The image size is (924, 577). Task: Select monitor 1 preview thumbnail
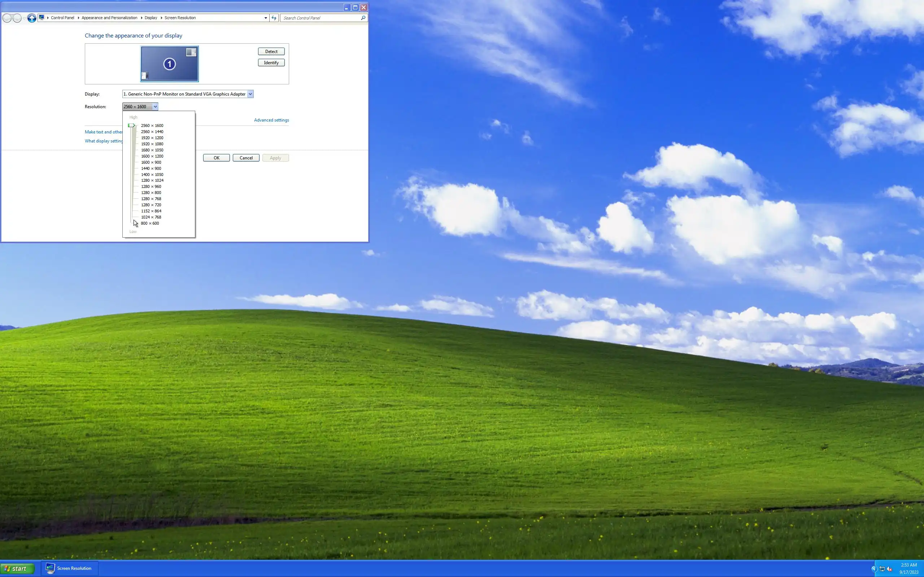[170, 64]
